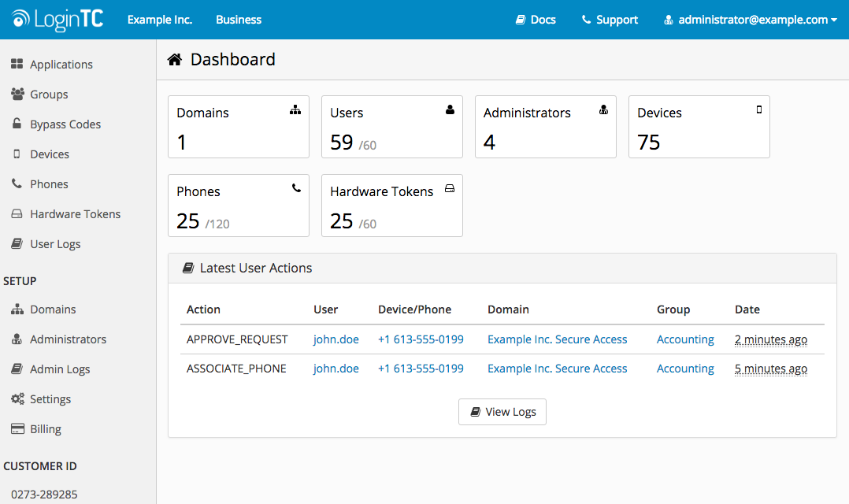This screenshot has width=849, height=504.
Task: Click the Domains card sitemap icon
Action: tap(295, 110)
